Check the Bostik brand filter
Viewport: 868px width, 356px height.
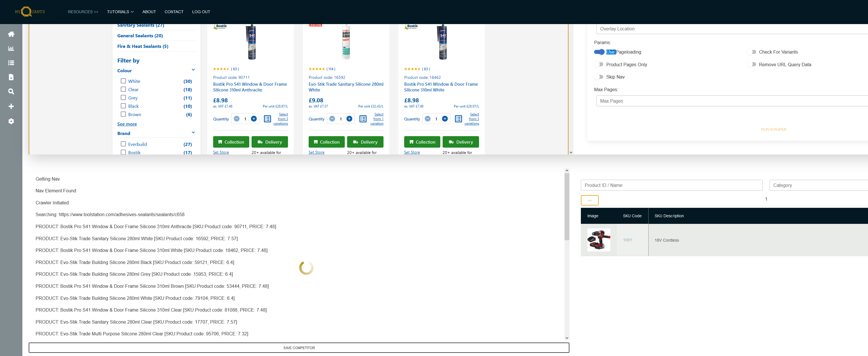[123, 152]
